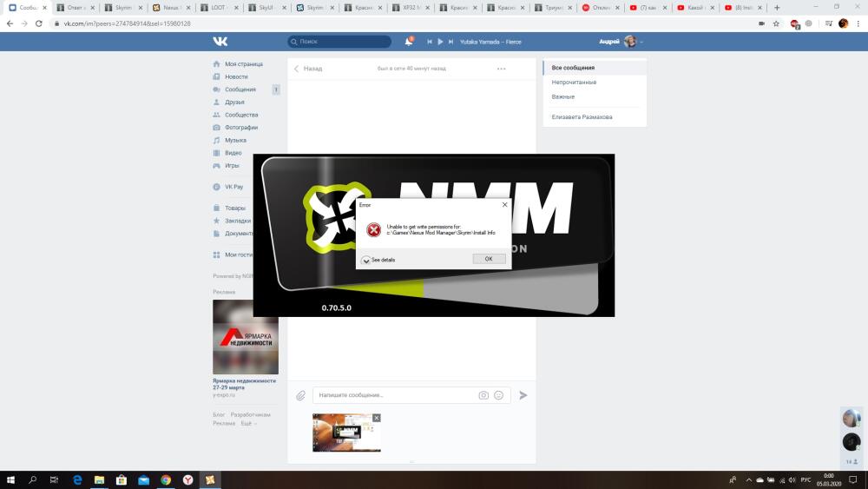This screenshot has width=868, height=489.
Task: Open VK logo home link
Action: click(x=220, y=42)
